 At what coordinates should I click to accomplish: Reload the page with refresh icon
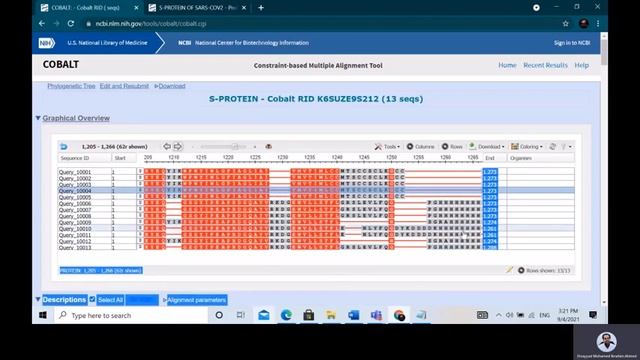[71, 24]
